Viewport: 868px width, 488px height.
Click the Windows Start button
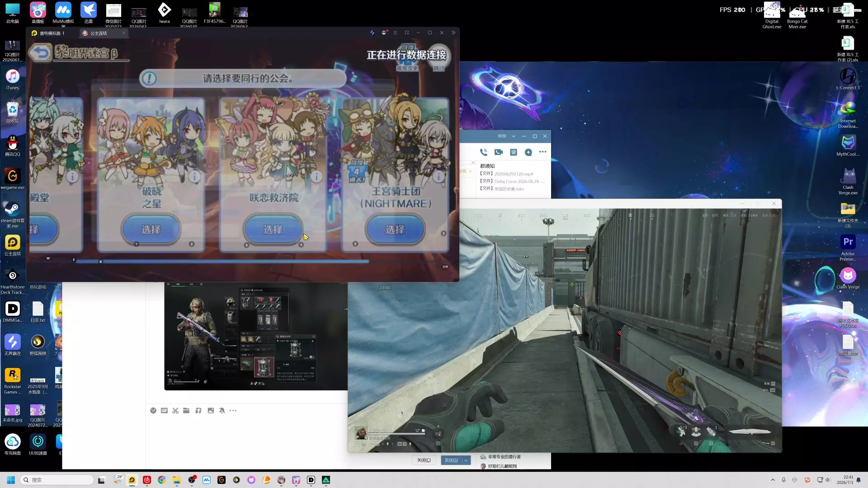[11, 480]
